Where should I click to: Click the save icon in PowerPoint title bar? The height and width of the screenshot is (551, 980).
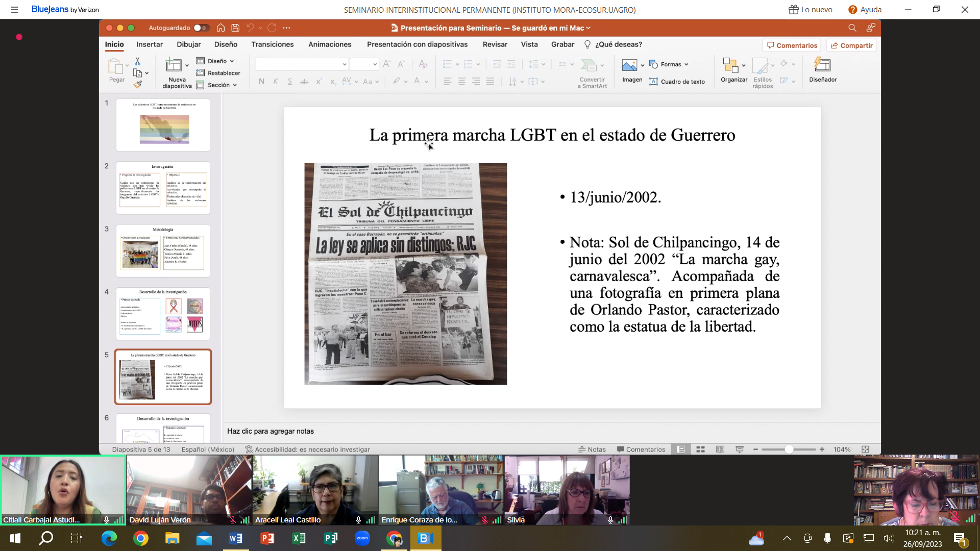tap(235, 28)
